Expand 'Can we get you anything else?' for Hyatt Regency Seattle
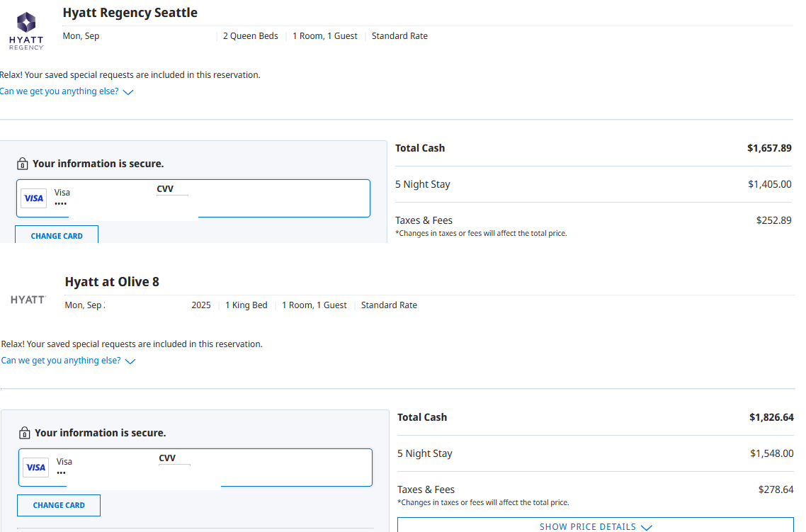Screen dimensions: 806x532 point(67,91)
